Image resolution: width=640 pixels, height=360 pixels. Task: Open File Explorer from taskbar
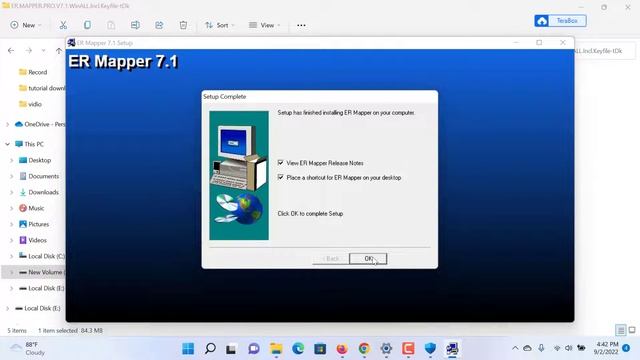(276, 349)
